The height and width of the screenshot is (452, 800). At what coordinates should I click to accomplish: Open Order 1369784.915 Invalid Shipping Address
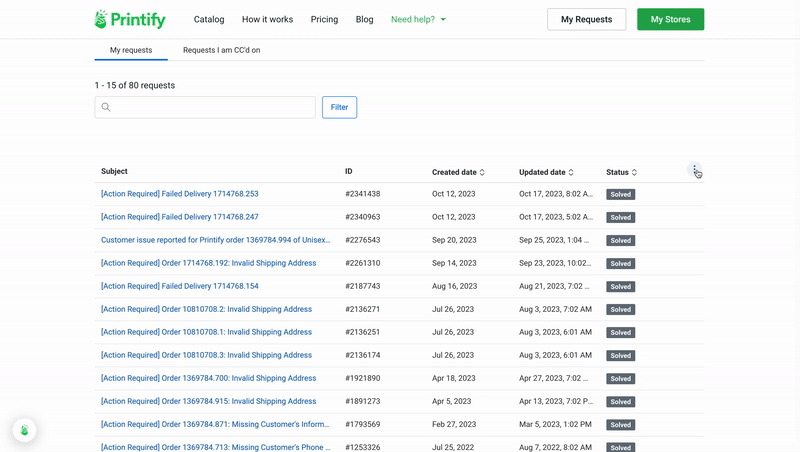209,401
